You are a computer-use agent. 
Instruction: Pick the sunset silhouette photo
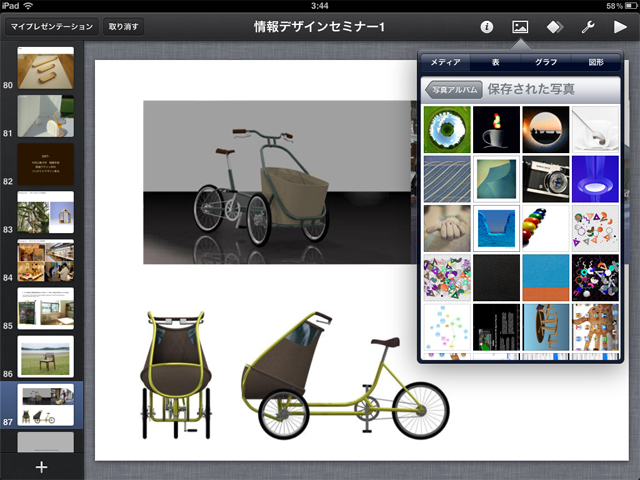(x=546, y=128)
